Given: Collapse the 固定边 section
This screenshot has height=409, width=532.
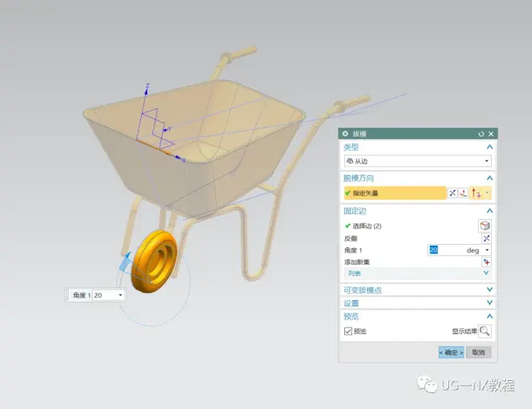Looking at the screenshot, I should point(488,211).
